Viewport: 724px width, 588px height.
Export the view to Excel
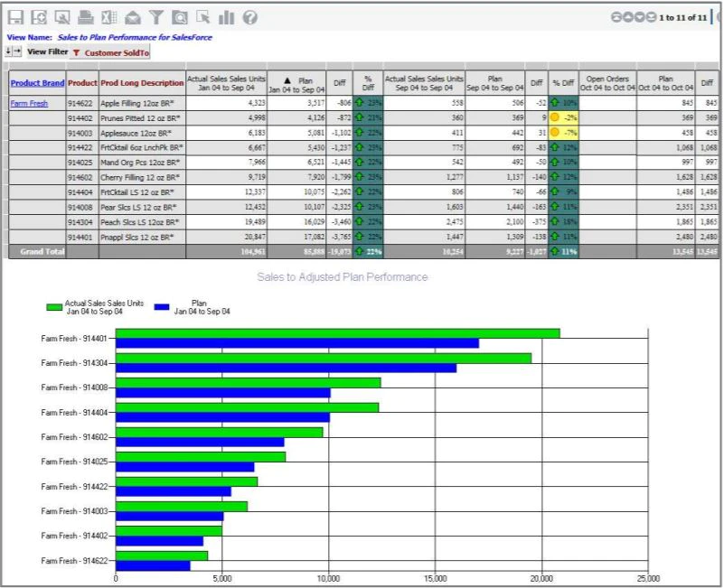click(x=109, y=17)
